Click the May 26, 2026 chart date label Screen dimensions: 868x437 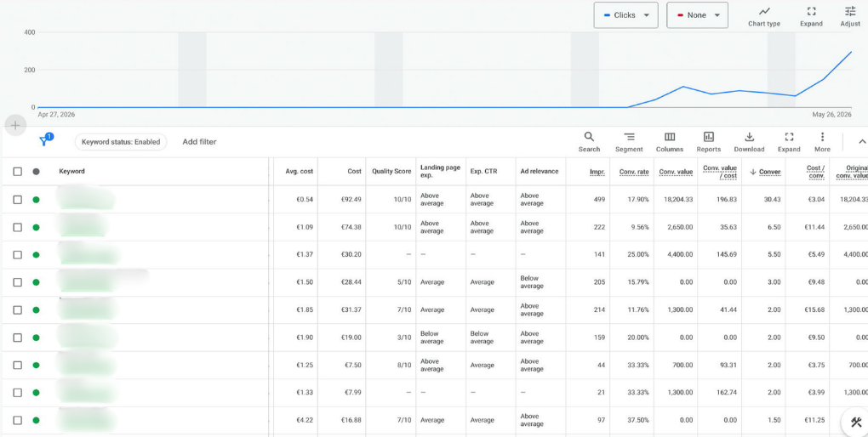click(x=831, y=115)
